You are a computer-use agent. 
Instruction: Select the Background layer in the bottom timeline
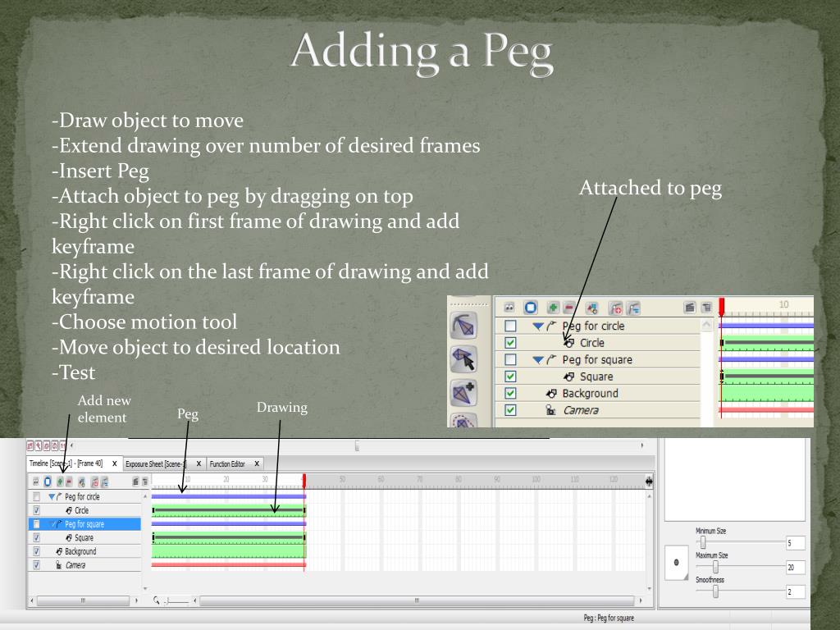[80, 551]
